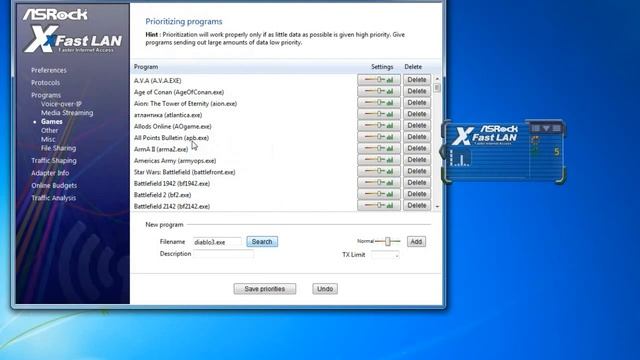Open the Protocols section

45,82
